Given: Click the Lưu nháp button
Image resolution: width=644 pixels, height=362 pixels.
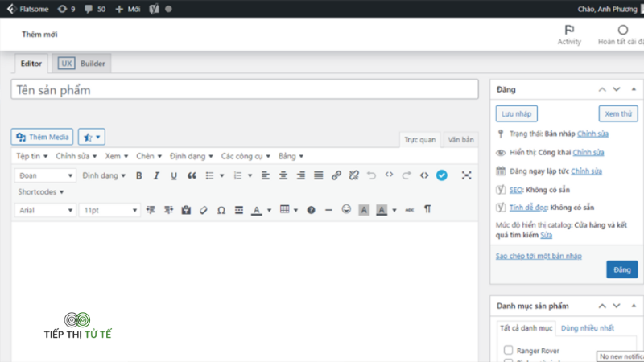Looking at the screenshot, I should coord(516,113).
